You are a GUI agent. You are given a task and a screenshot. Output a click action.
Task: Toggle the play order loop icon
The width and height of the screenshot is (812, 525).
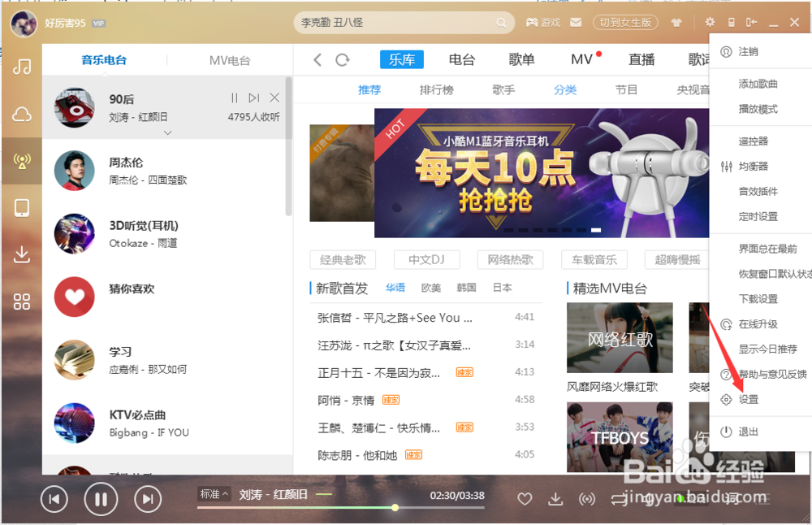tap(618, 499)
